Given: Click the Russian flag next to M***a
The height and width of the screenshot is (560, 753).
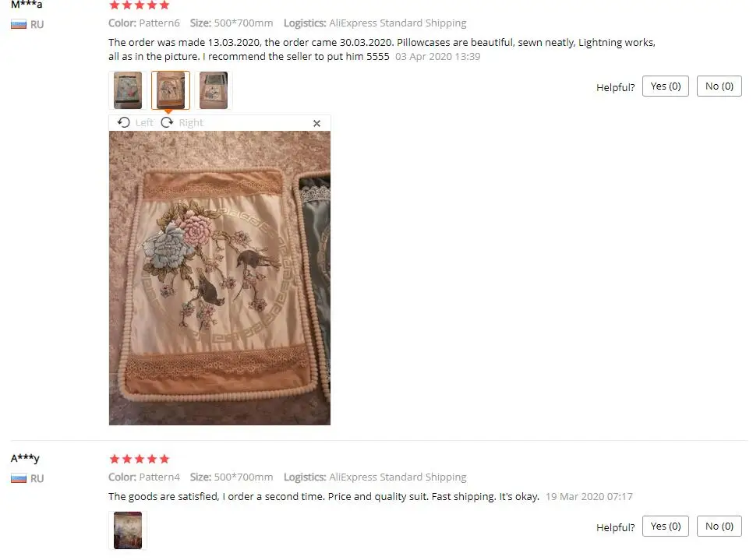Looking at the screenshot, I should (x=19, y=24).
